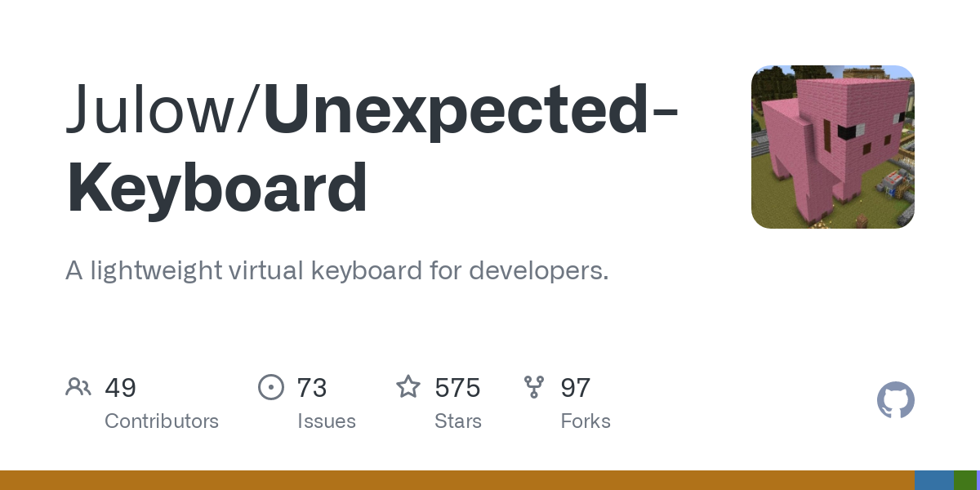
Task: Click the Forks branch icon
Action: 534,387
